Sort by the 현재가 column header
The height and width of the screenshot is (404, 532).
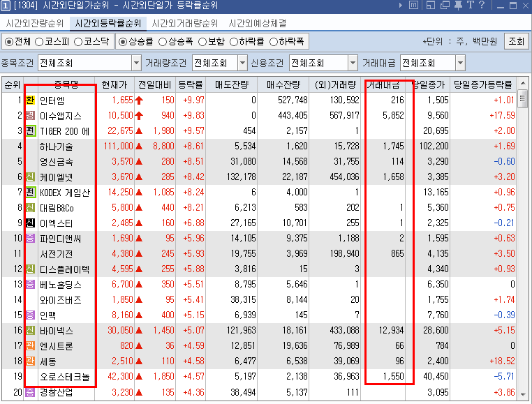point(114,84)
